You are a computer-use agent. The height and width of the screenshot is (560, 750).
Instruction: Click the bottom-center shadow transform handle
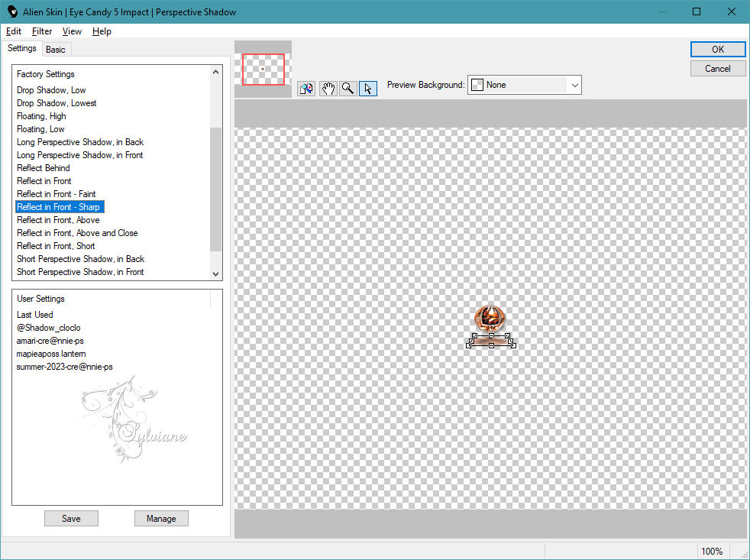(x=491, y=345)
